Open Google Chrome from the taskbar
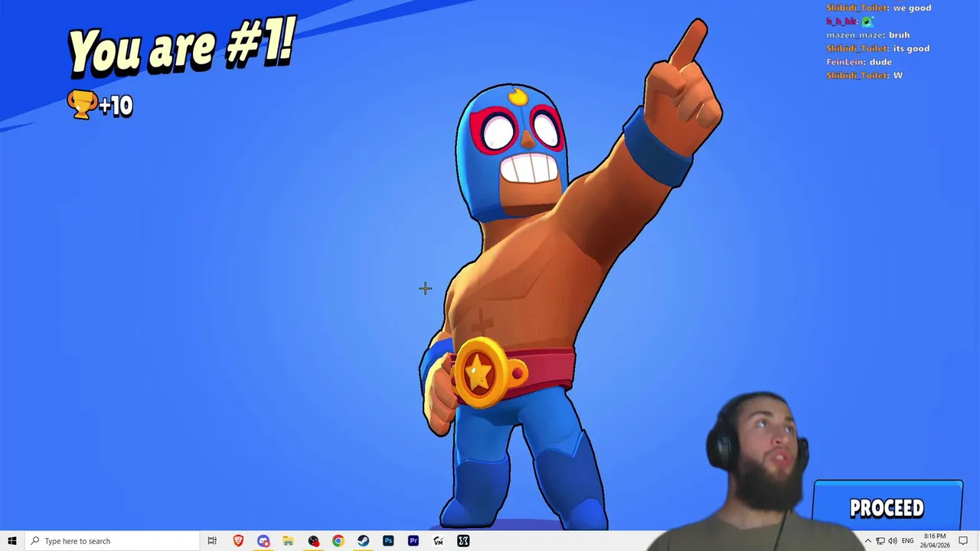The width and height of the screenshot is (980, 551). (x=338, y=541)
